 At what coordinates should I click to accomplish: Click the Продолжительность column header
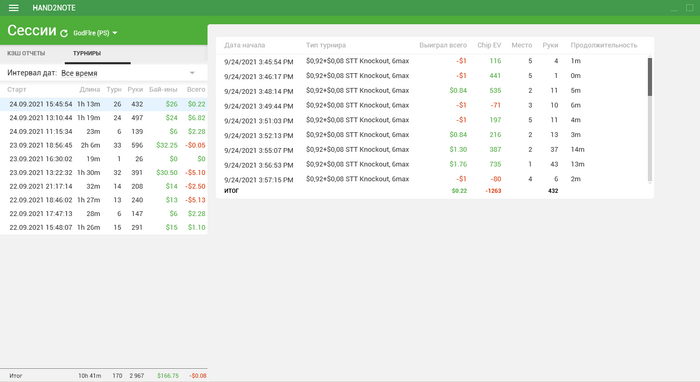click(x=604, y=45)
